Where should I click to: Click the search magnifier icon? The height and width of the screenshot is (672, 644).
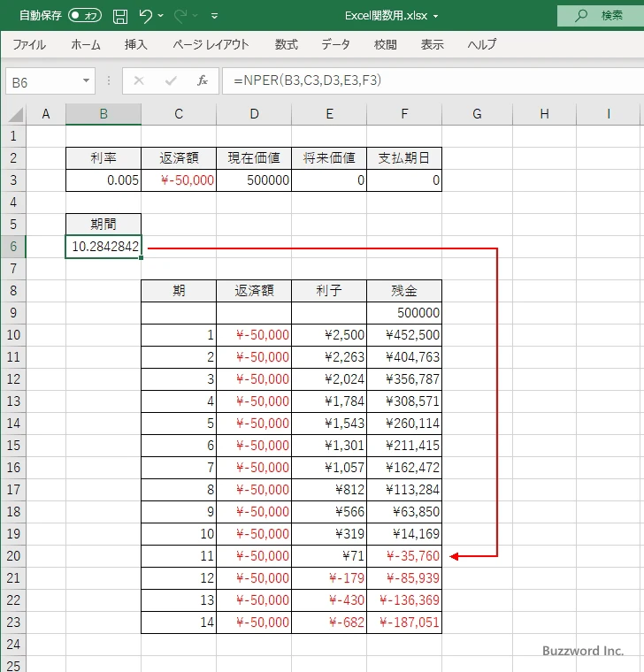coord(581,16)
